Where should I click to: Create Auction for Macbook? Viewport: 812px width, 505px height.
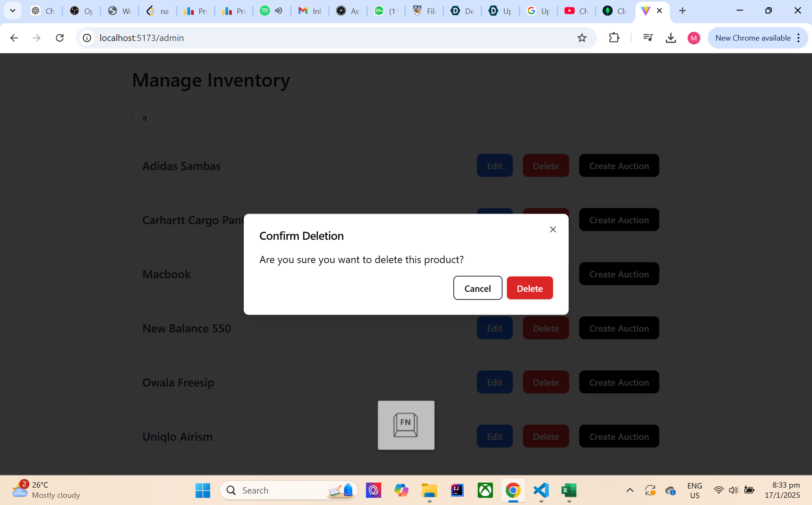(x=619, y=274)
